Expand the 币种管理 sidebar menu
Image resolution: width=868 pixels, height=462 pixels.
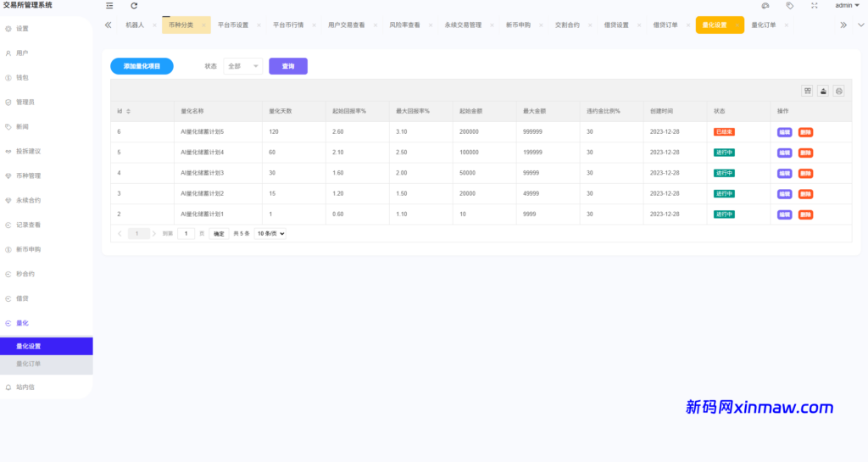tap(29, 175)
